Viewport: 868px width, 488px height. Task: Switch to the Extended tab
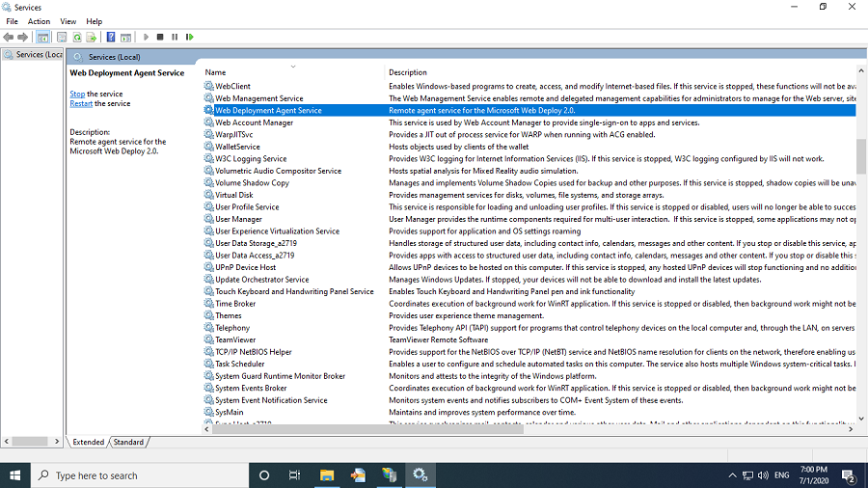(x=88, y=442)
